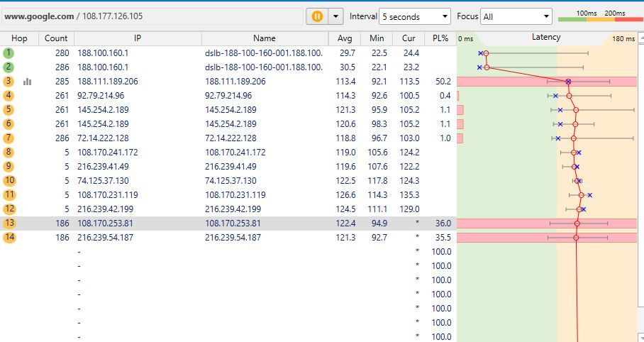Click the scrollbar down arrow at bottom right
The width and height of the screenshot is (644, 342).
tap(640, 337)
